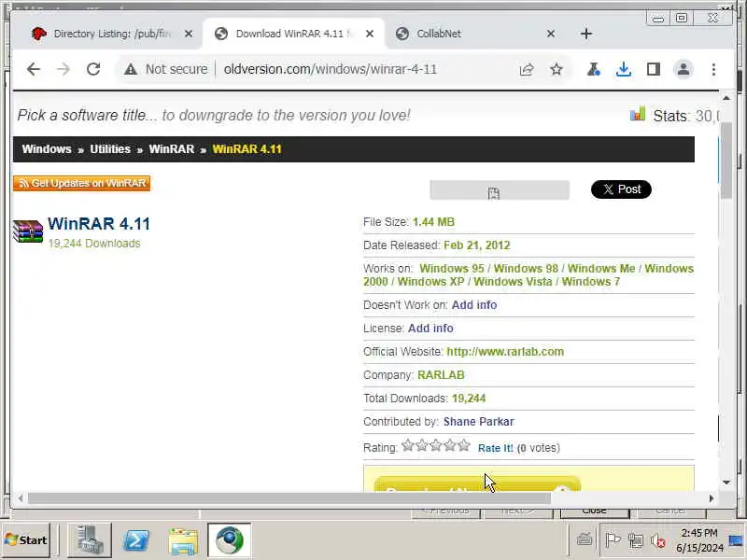Launch Server Manager from the taskbar

(x=90, y=540)
